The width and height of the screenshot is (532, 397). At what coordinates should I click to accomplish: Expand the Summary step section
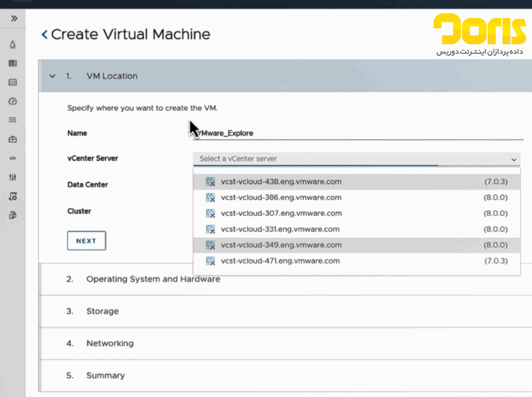[x=105, y=376]
